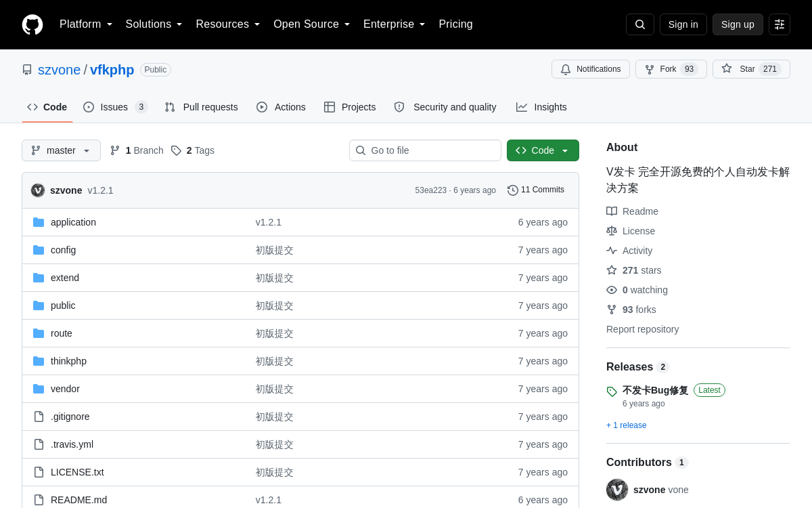Open the GitHub homepage logo
Viewport: 812px width, 508px height.
point(32,24)
